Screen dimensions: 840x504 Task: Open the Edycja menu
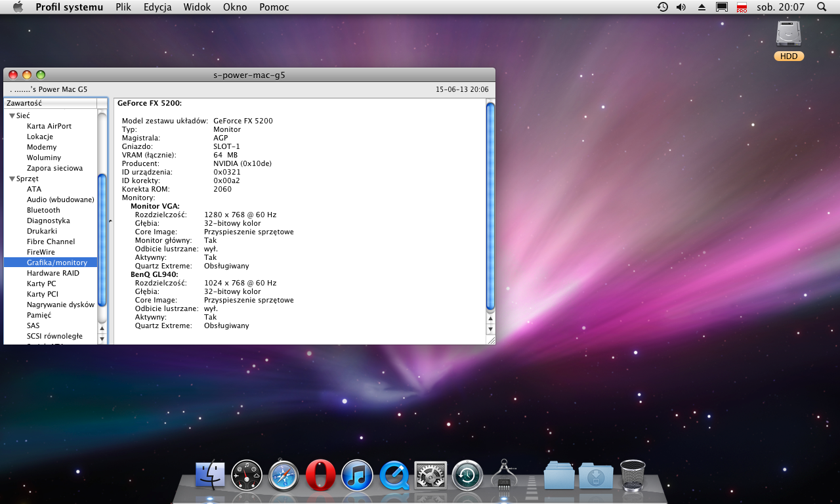click(157, 7)
